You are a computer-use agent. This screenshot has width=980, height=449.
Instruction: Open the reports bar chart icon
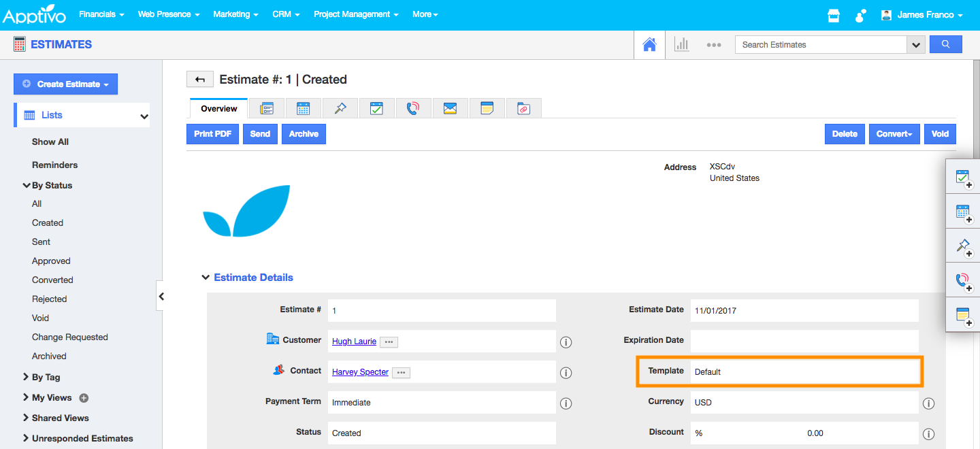(x=681, y=44)
